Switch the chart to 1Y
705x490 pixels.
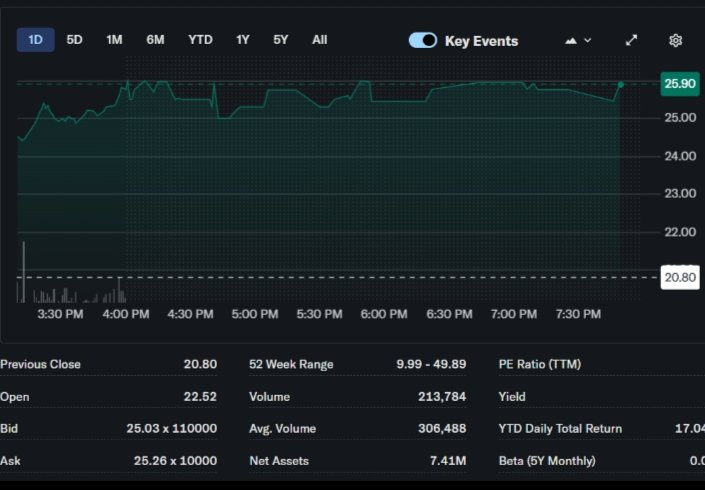pyautogui.click(x=243, y=40)
